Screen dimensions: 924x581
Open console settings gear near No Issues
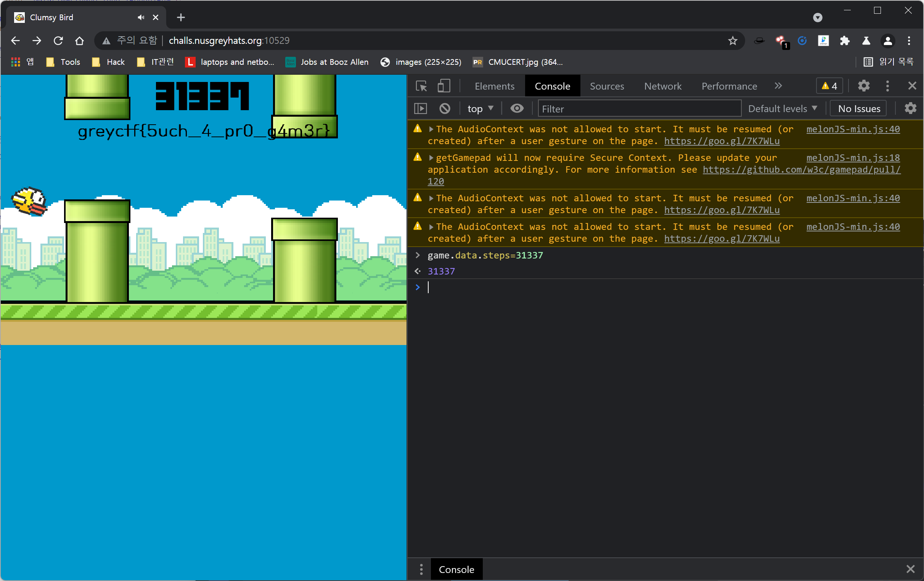pos(910,109)
